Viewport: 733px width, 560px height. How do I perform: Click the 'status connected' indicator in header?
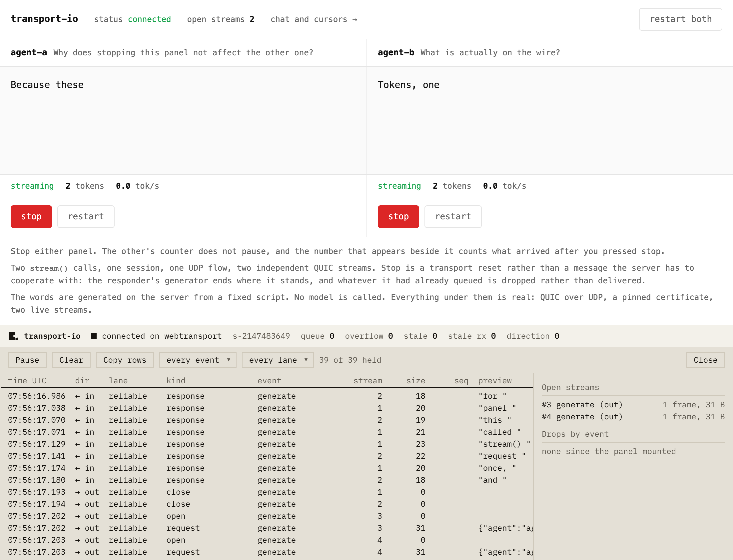(133, 19)
